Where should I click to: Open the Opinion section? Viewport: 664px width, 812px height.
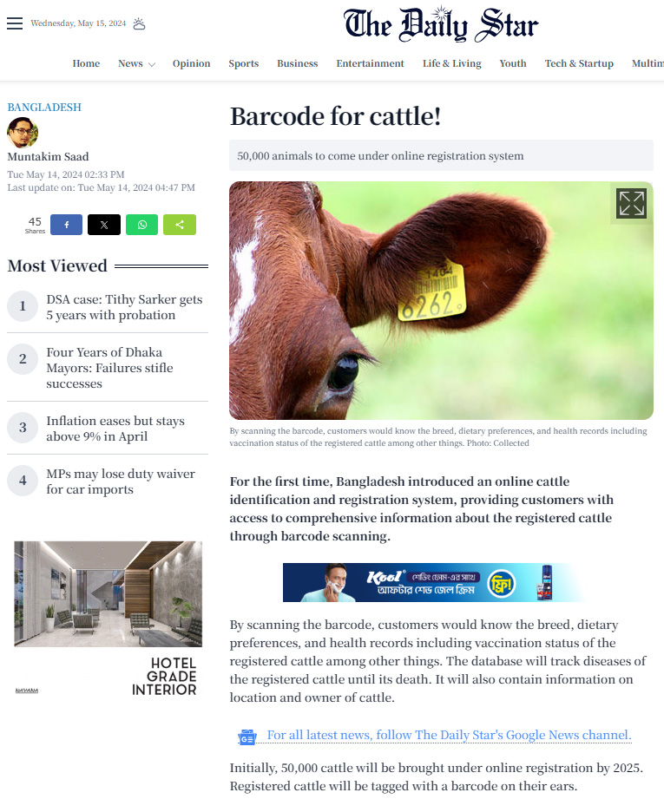[192, 63]
